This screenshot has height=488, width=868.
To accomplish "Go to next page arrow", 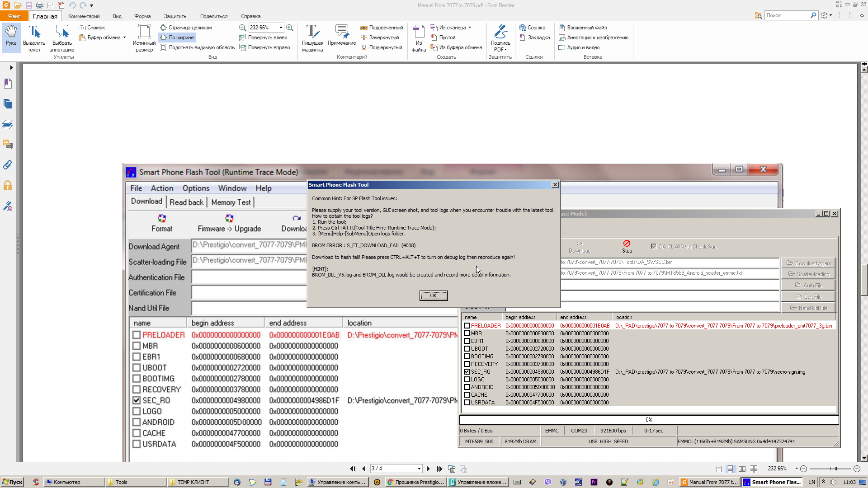I will 428,469.
